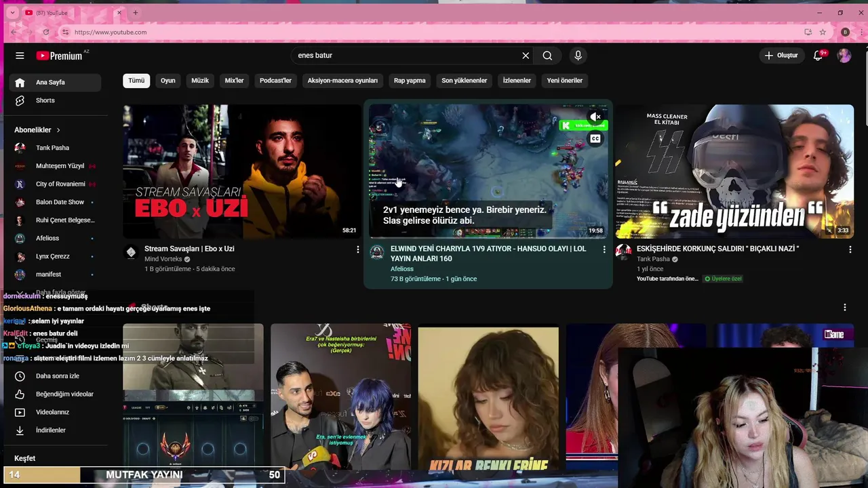This screenshot has width=868, height=488.
Task: Open the Mind Vorteks channel avatar
Action: pyautogui.click(x=131, y=252)
